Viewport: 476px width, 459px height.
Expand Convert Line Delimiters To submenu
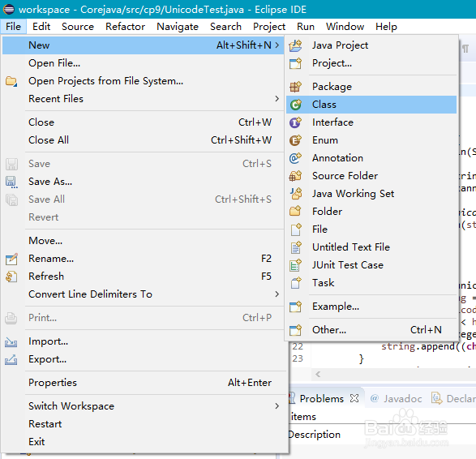click(277, 294)
